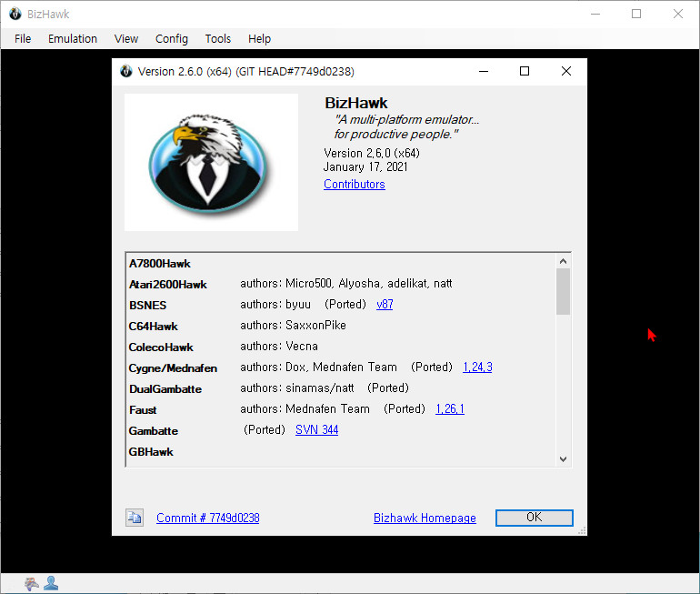Open the Config menu
Image resolution: width=700 pixels, height=594 pixels.
(172, 39)
